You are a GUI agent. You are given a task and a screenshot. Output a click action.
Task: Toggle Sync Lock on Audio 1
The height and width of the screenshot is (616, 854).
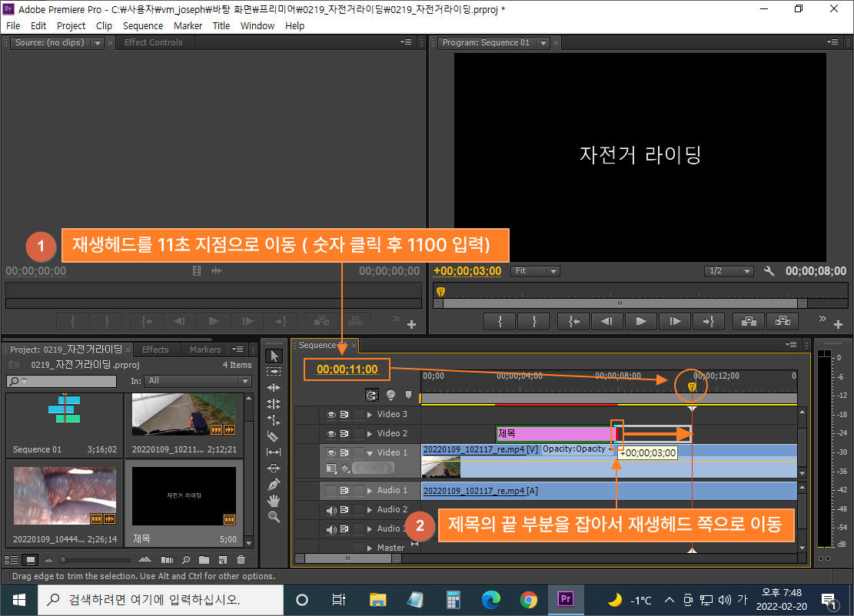click(344, 490)
